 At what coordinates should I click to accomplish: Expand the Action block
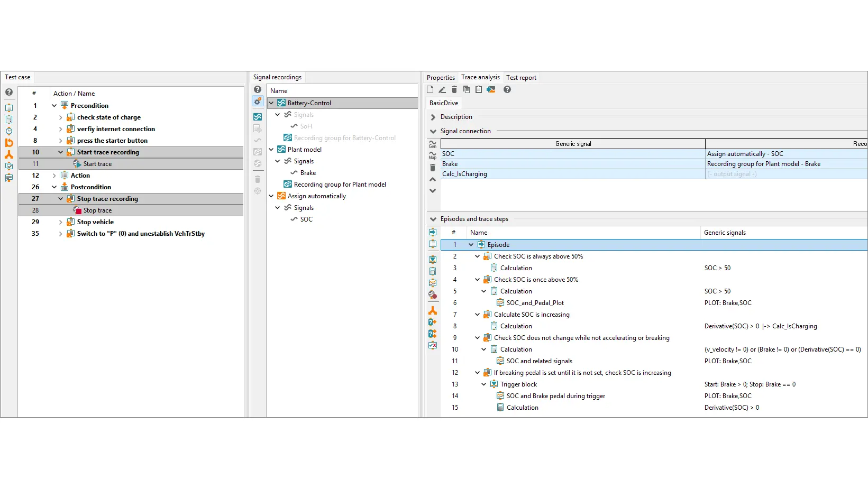click(x=54, y=176)
